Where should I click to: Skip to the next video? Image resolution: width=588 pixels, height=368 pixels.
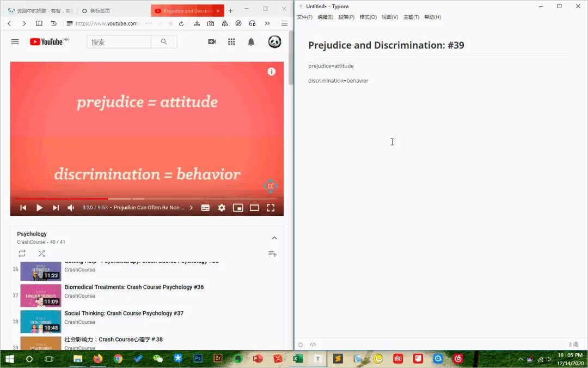point(56,208)
